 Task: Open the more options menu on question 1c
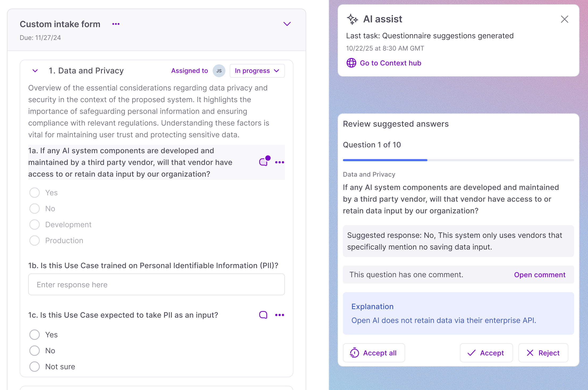(280, 315)
